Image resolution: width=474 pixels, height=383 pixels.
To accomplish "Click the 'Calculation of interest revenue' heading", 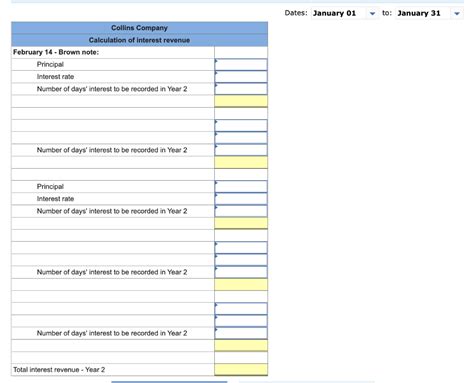I will tap(139, 40).
